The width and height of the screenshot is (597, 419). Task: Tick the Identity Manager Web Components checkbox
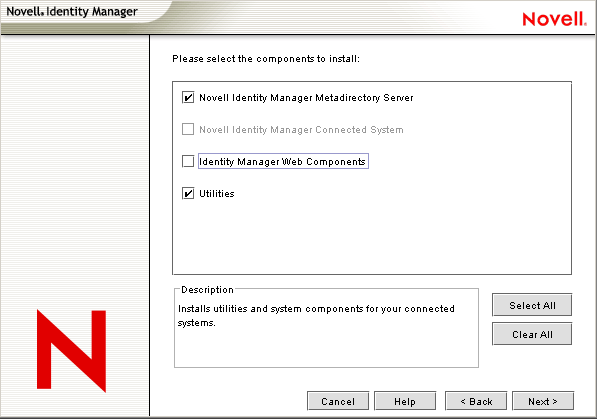pos(188,161)
